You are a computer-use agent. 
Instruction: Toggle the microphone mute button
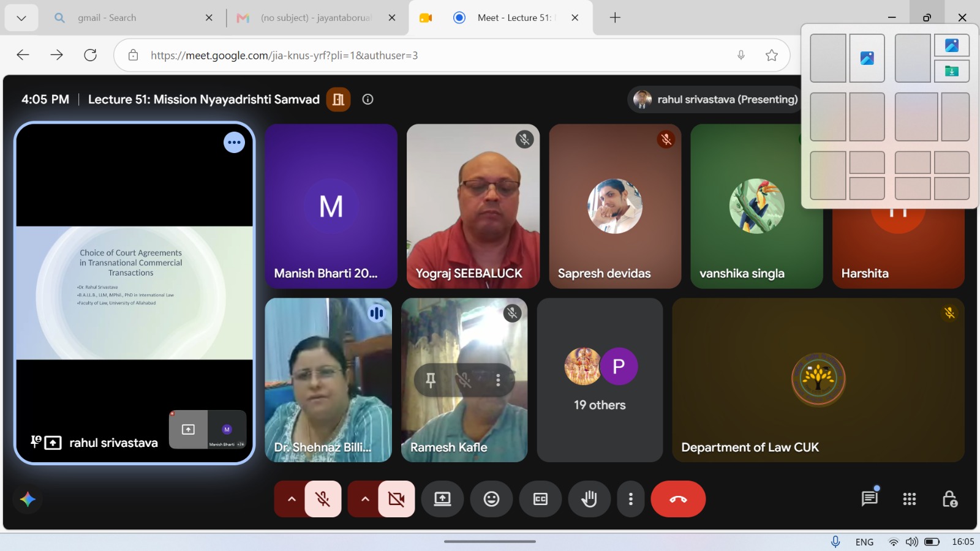[x=323, y=499]
